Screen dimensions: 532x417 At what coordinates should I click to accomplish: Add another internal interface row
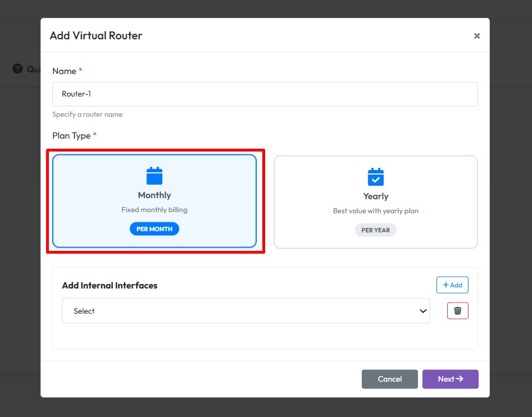(x=452, y=285)
